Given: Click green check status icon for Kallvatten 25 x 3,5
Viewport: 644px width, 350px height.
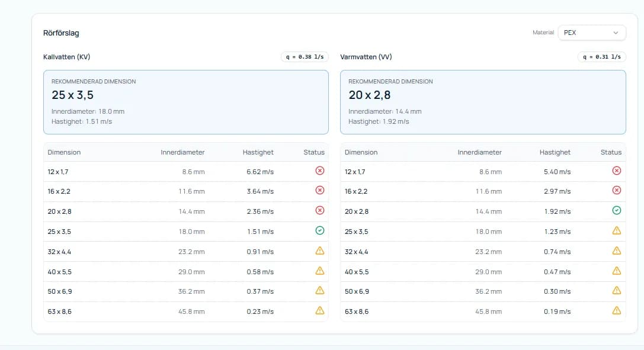Looking at the screenshot, I should (319, 230).
